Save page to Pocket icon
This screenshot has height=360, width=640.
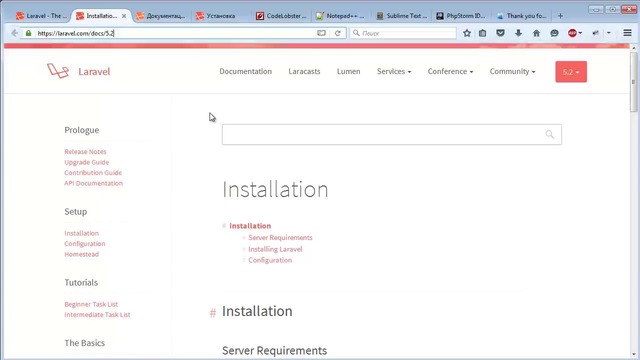500,33
